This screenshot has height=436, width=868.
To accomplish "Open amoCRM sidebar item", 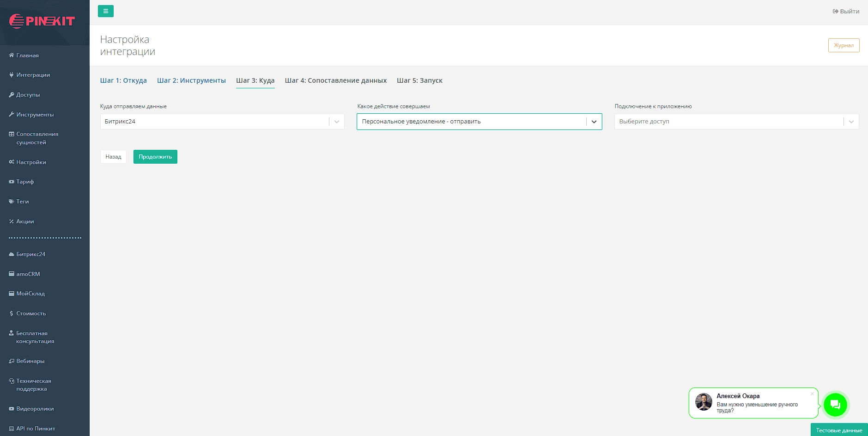I will click(28, 274).
